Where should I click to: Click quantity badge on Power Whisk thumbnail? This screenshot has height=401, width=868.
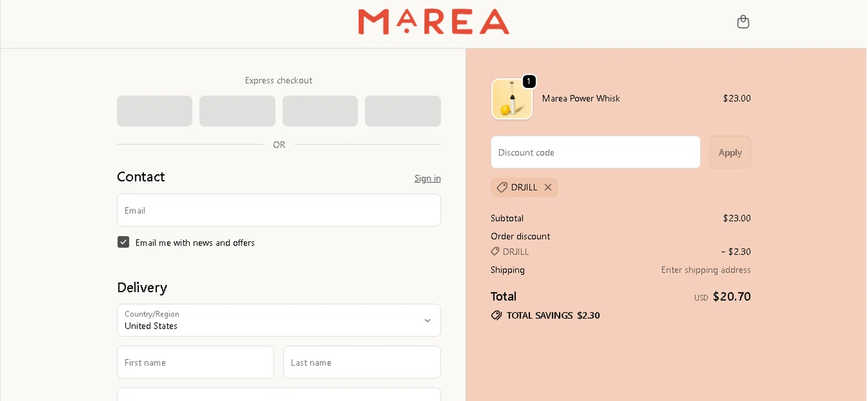point(528,82)
